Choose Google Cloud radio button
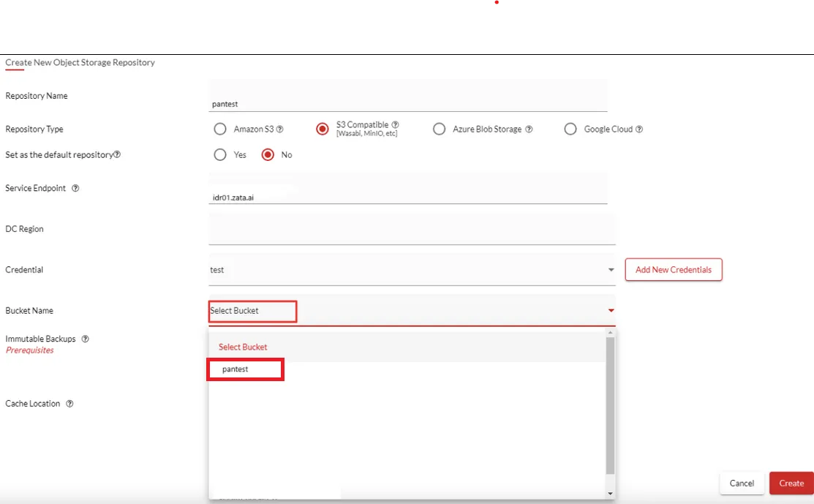814x504 pixels. 570,129
